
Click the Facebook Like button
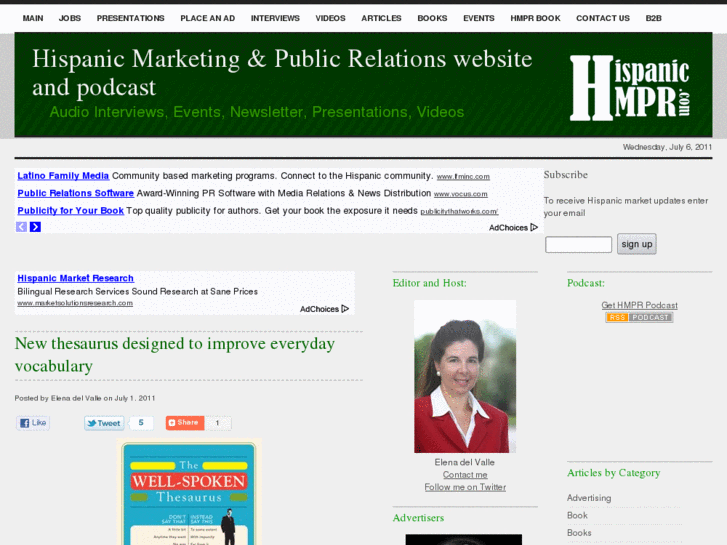(33, 423)
